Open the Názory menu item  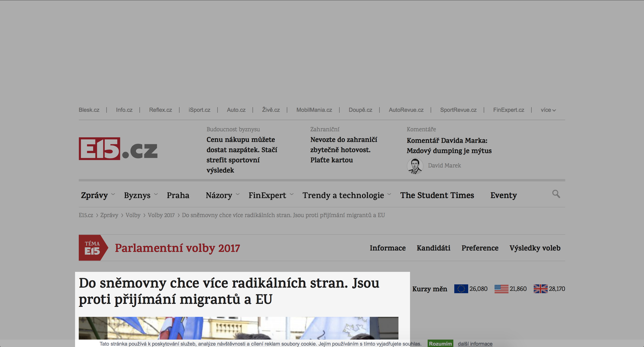coord(219,195)
